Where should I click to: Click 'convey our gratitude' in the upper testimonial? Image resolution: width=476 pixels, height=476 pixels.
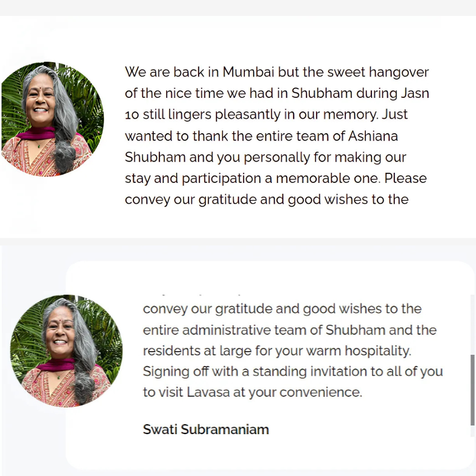(193, 200)
